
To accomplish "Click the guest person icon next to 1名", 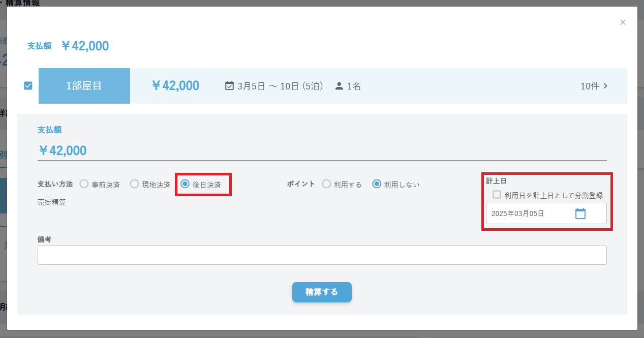I will pyautogui.click(x=339, y=86).
